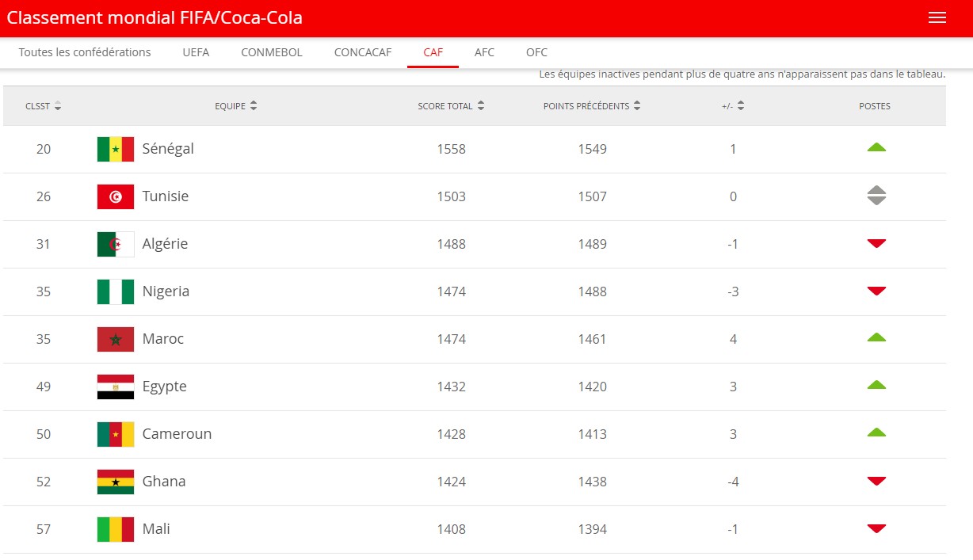The width and height of the screenshot is (973, 560).
Task: Click the Ghana flag icon
Action: coord(116,482)
